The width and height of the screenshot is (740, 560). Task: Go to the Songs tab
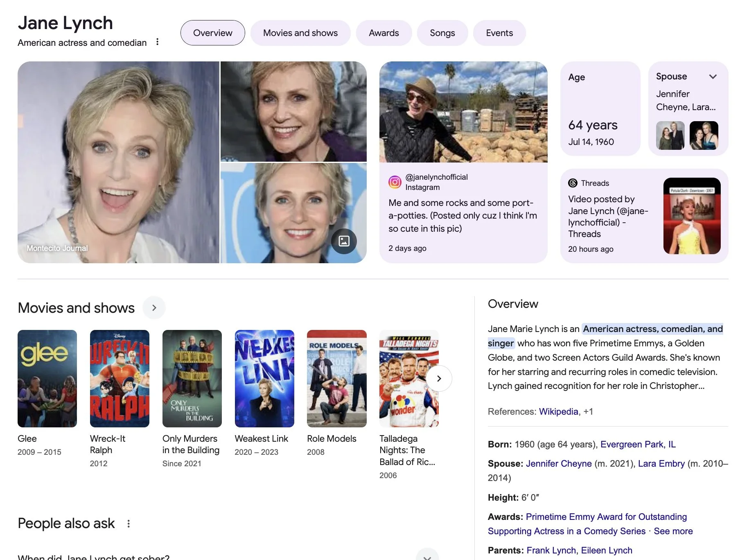[x=442, y=33]
